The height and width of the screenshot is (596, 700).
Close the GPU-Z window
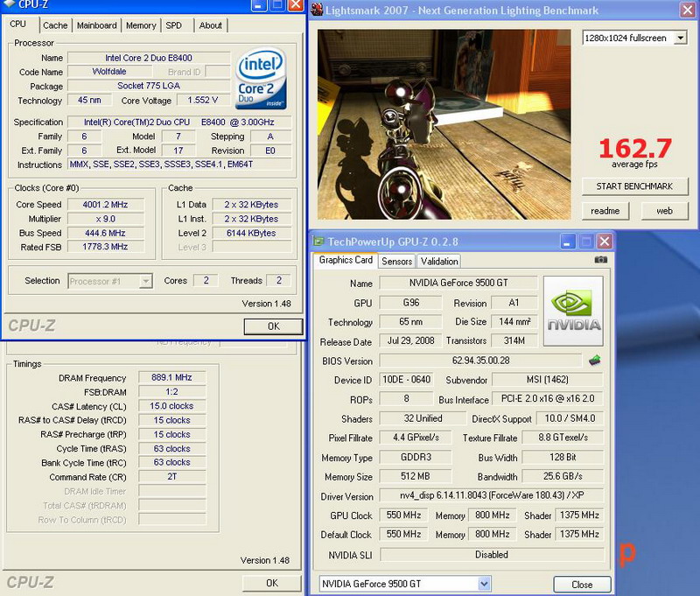tap(605, 242)
